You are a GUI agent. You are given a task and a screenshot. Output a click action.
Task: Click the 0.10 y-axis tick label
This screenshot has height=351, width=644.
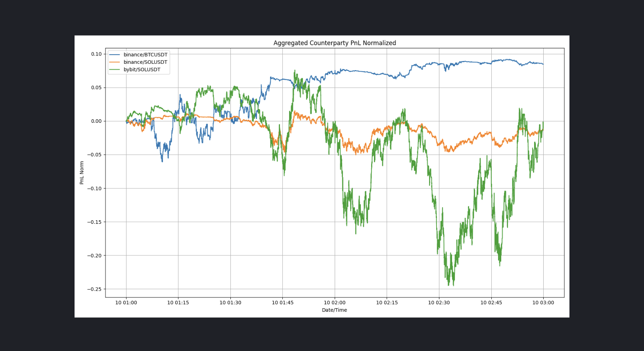(96, 54)
